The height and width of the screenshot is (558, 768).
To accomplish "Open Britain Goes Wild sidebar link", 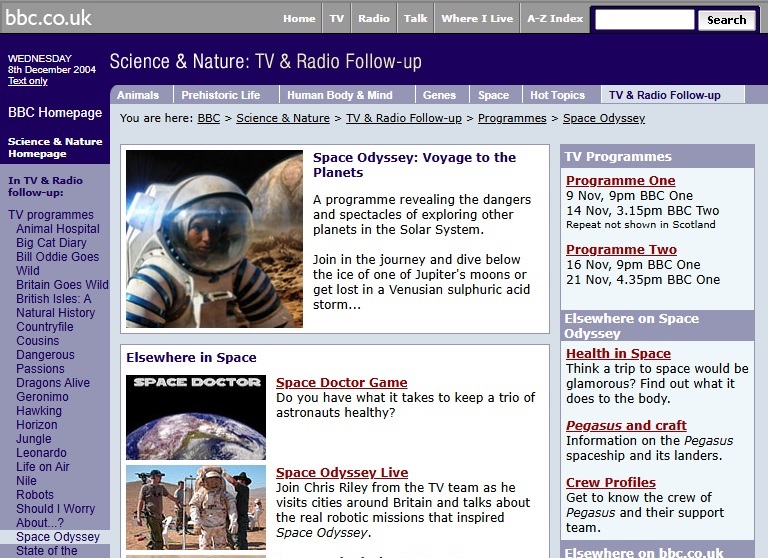I will tap(62, 285).
